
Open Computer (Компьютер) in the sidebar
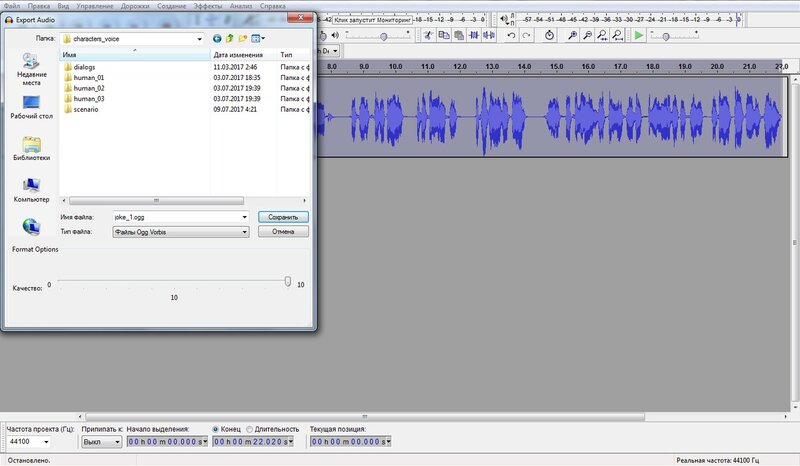(32, 190)
